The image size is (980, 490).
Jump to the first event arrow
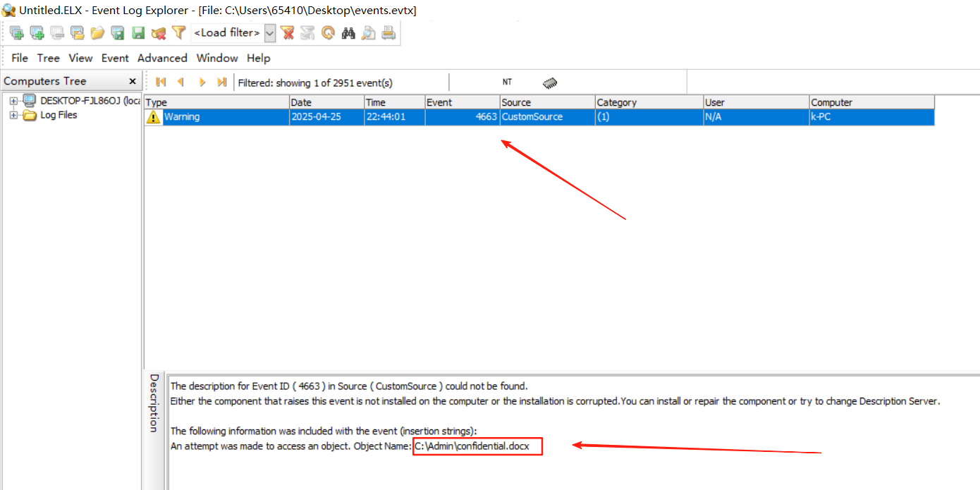(160, 82)
